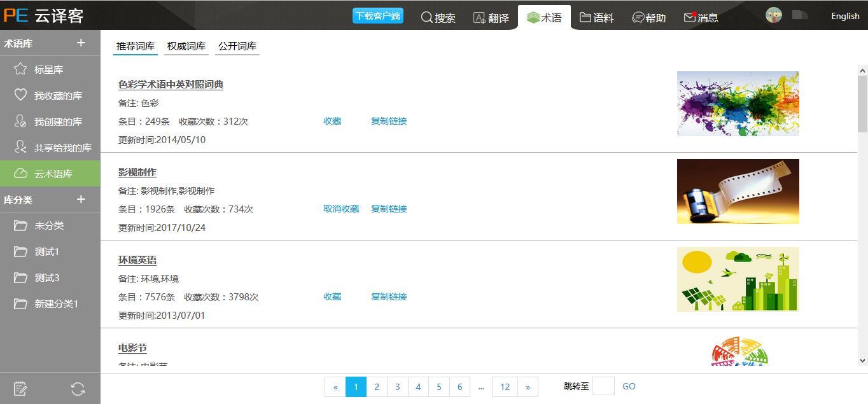The height and width of the screenshot is (404, 868).
Task: Go to page 4
Action: (418, 387)
